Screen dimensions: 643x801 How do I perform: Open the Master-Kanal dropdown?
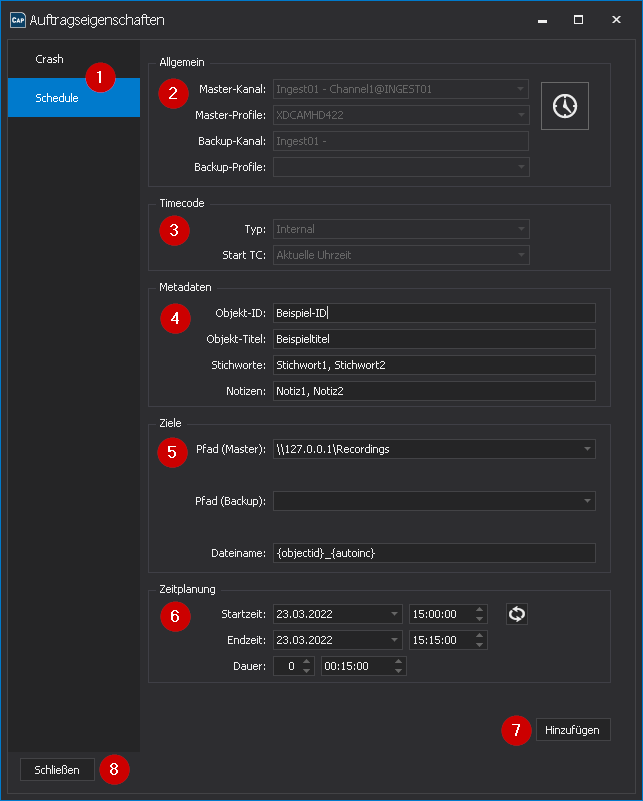click(401, 89)
